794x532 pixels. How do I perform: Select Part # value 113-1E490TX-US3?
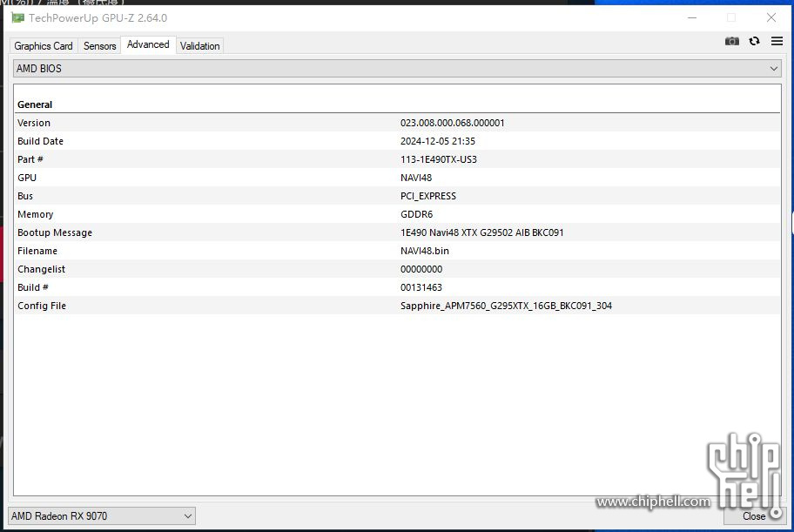439,159
